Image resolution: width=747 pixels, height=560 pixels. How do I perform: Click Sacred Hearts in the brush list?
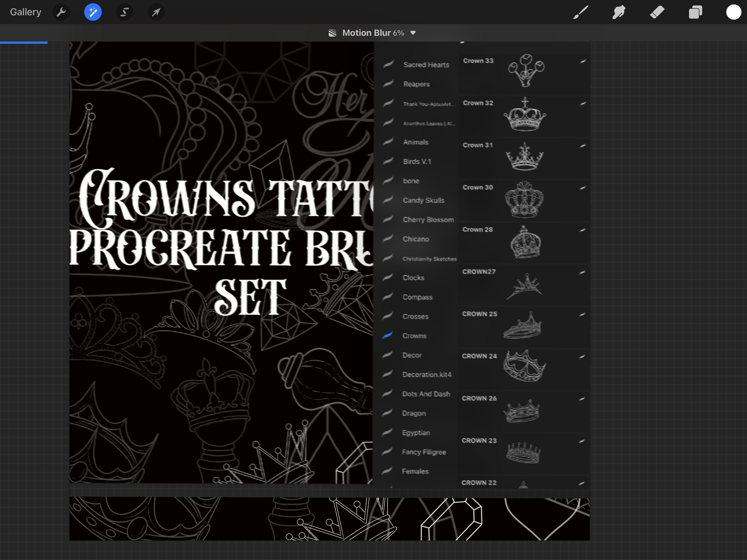(x=426, y=65)
